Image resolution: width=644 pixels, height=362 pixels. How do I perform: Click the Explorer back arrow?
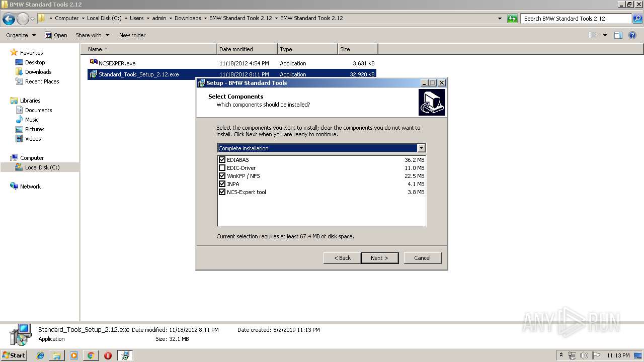click(x=9, y=19)
